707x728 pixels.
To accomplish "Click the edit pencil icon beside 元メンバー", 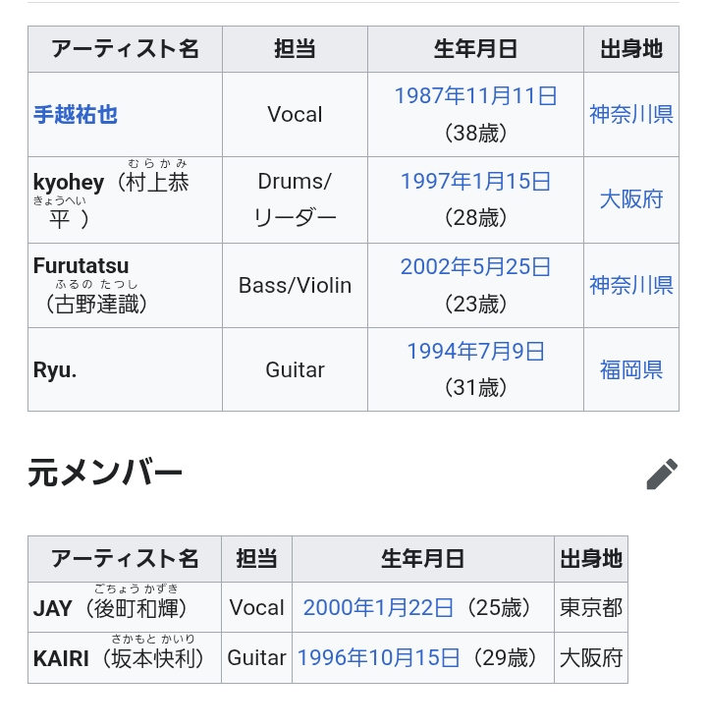I will tap(662, 474).
